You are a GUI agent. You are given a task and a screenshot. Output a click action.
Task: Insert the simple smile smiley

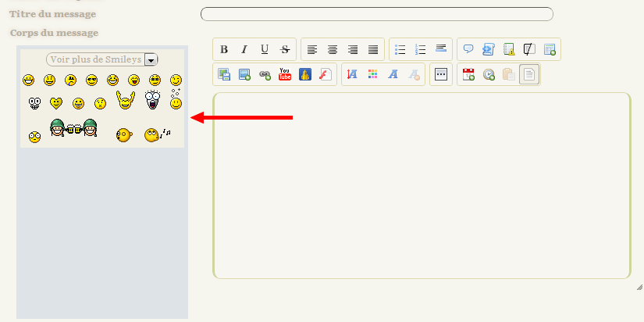pos(50,80)
